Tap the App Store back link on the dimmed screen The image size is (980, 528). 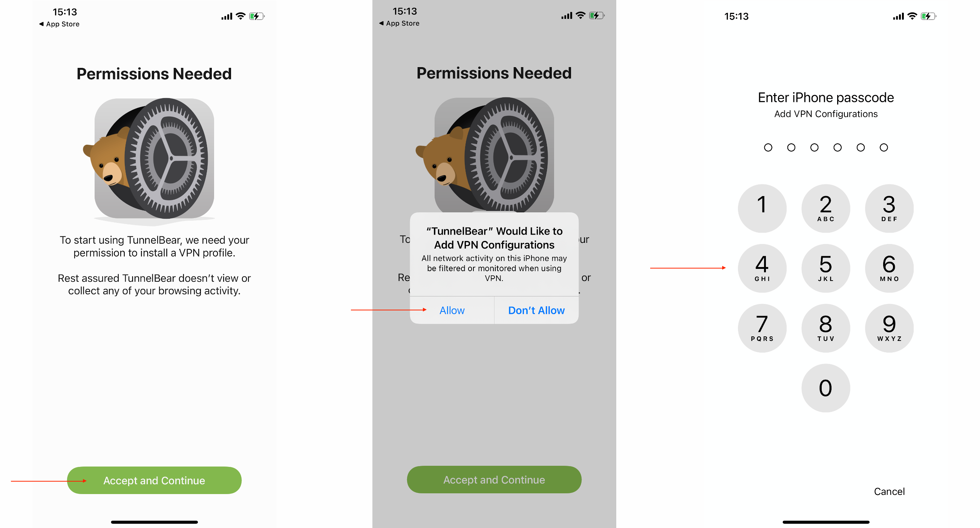coord(399,23)
